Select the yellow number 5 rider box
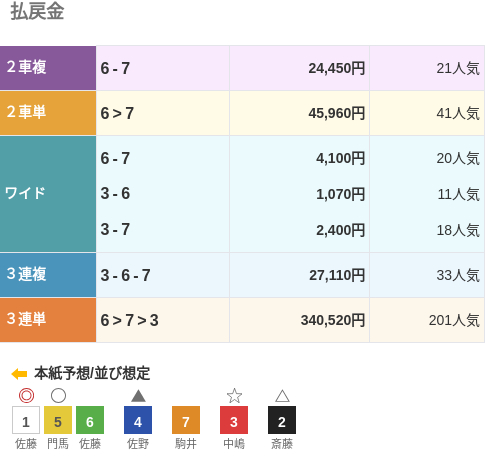This screenshot has width=485, height=468. coord(58,420)
